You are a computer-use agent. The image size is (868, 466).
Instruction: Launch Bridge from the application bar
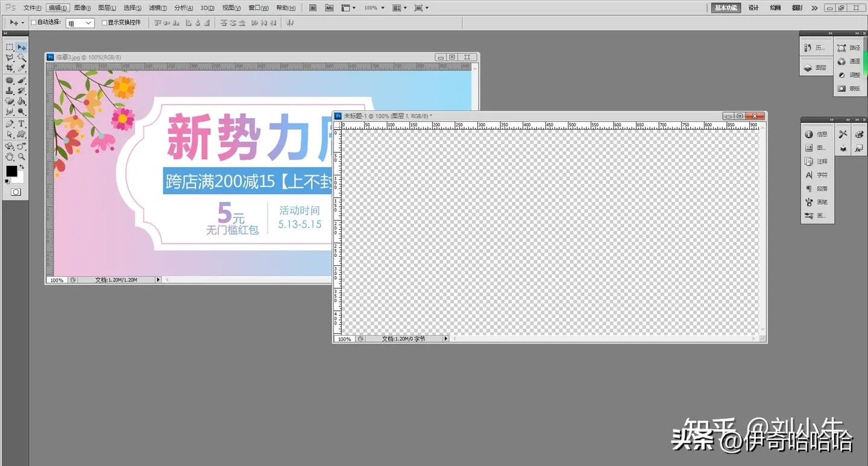[x=314, y=7]
